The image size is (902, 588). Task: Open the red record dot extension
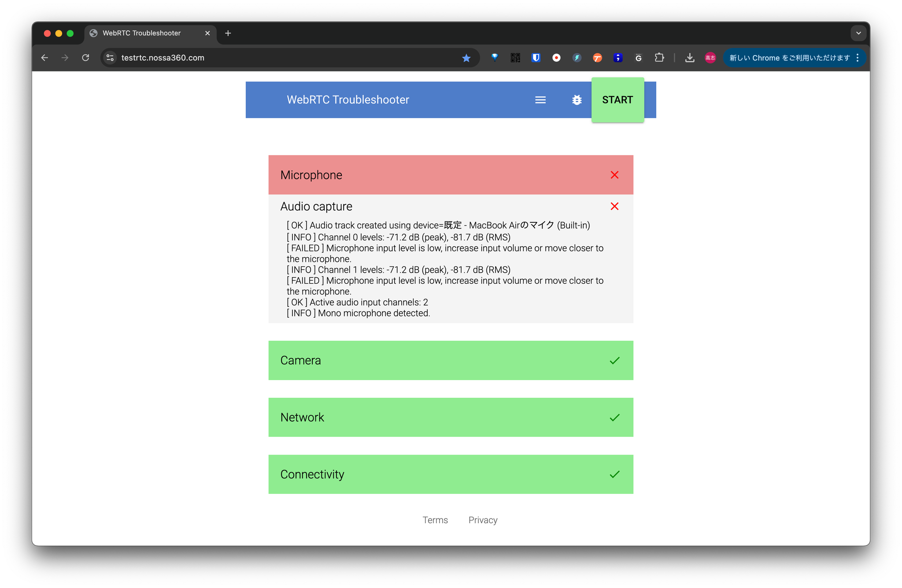click(557, 58)
